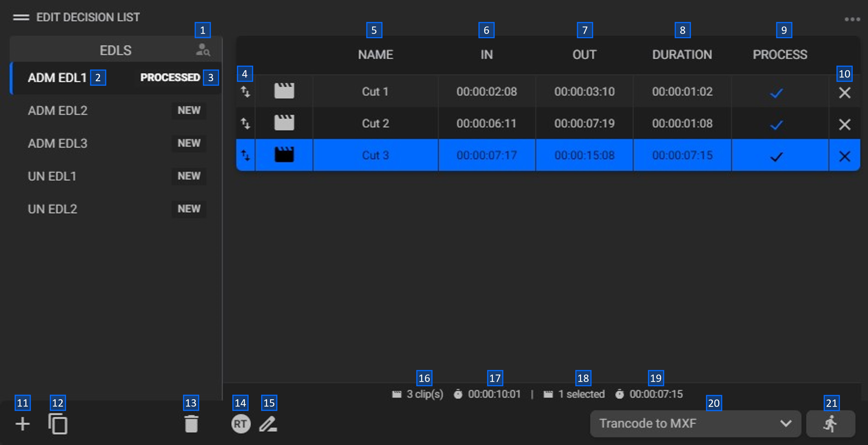Image resolution: width=868 pixels, height=445 pixels.
Task: Add a new EDL with plus icon
Action: coord(23,424)
